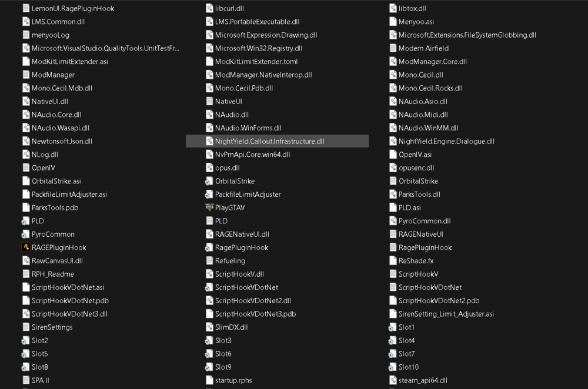The image size is (588, 389).
Task: Select the OpenIV.asi file icon
Action: 393,155
